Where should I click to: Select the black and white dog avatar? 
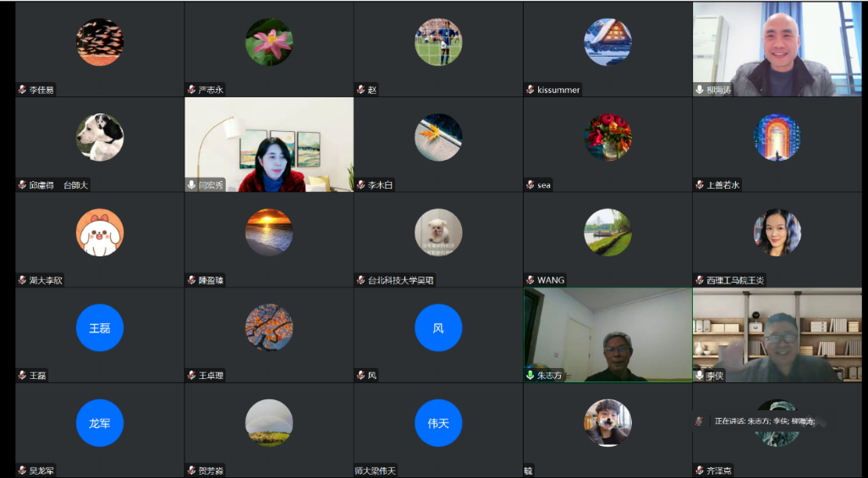click(x=100, y=137)
